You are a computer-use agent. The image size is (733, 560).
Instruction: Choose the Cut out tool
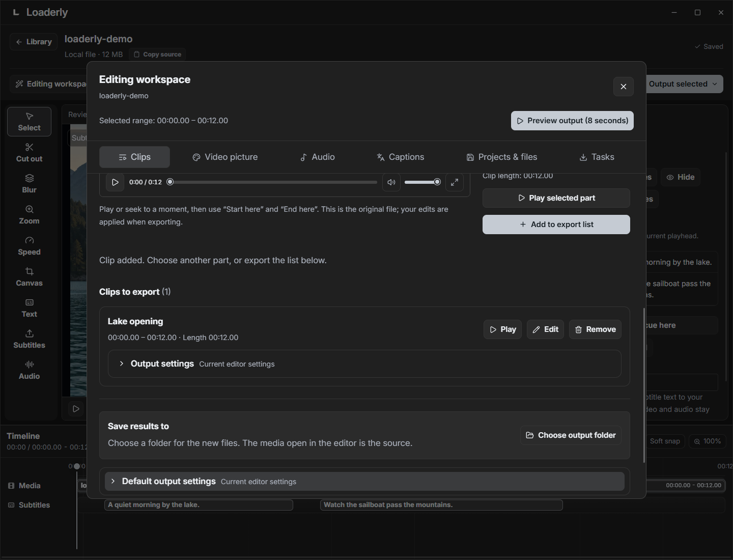pos(29,153)
